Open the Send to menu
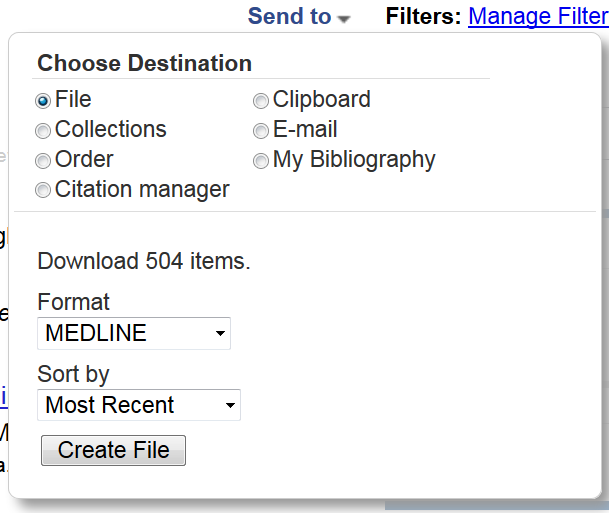 click(290, 16)
